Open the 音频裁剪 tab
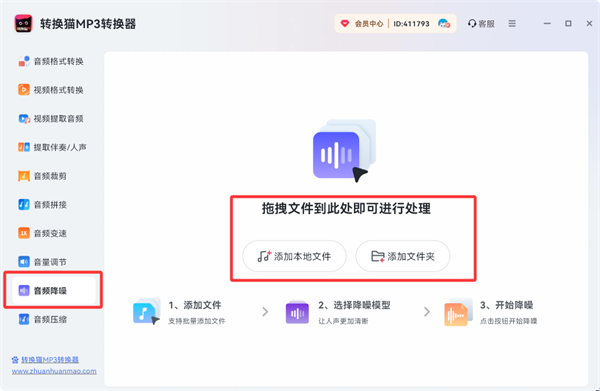The width and height of the screenshot is (600, 391). coord(53,176)
